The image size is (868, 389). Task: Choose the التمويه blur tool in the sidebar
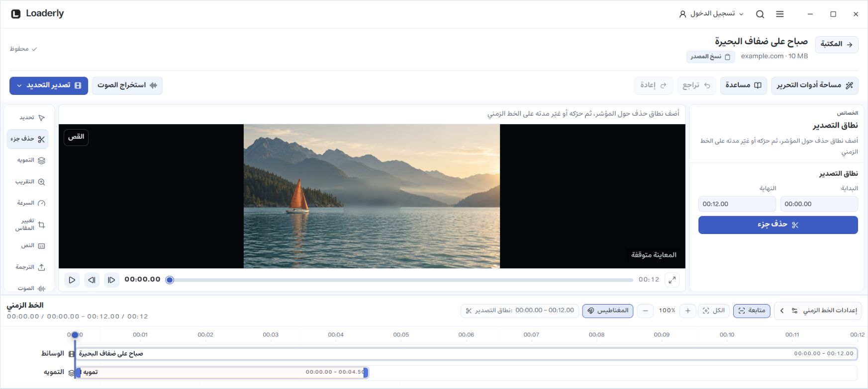pos(28,160)
